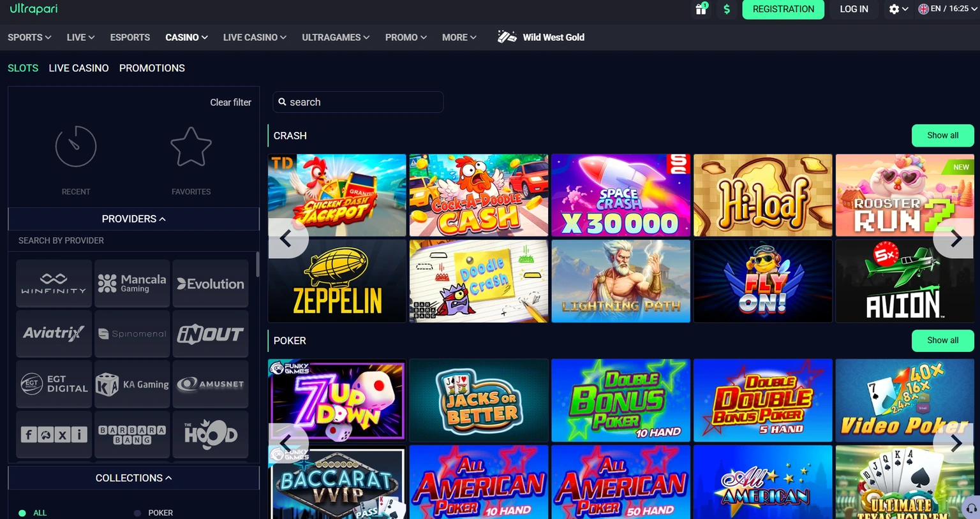Open the Lightning Path game
The height and width of the screenshot is (519, 980).
tap(621, 281)
